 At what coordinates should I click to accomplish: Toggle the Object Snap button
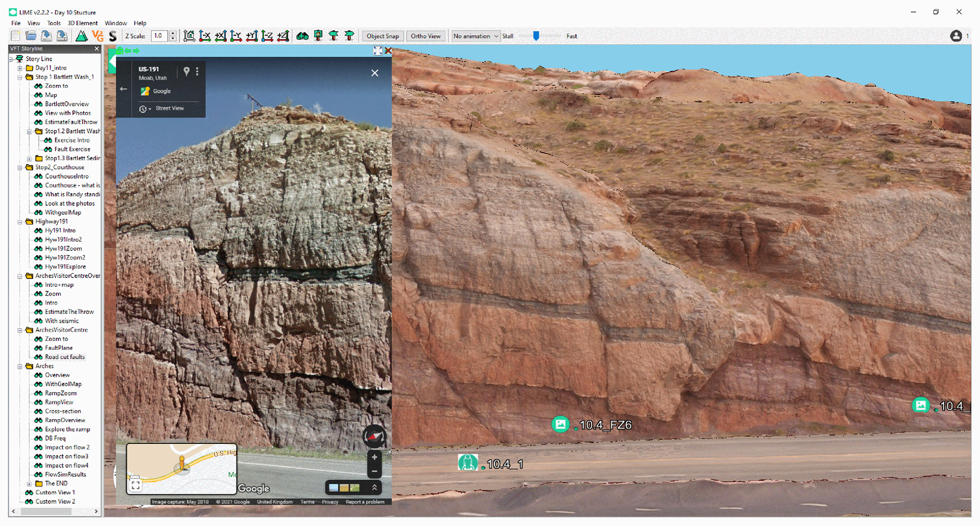(x=383, y=36)
